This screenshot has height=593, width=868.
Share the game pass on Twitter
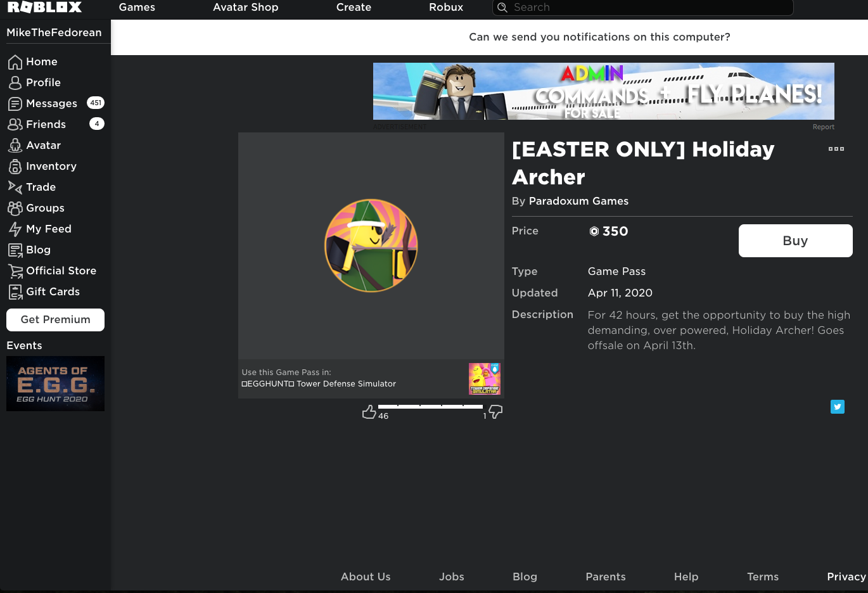pos(838,407)
